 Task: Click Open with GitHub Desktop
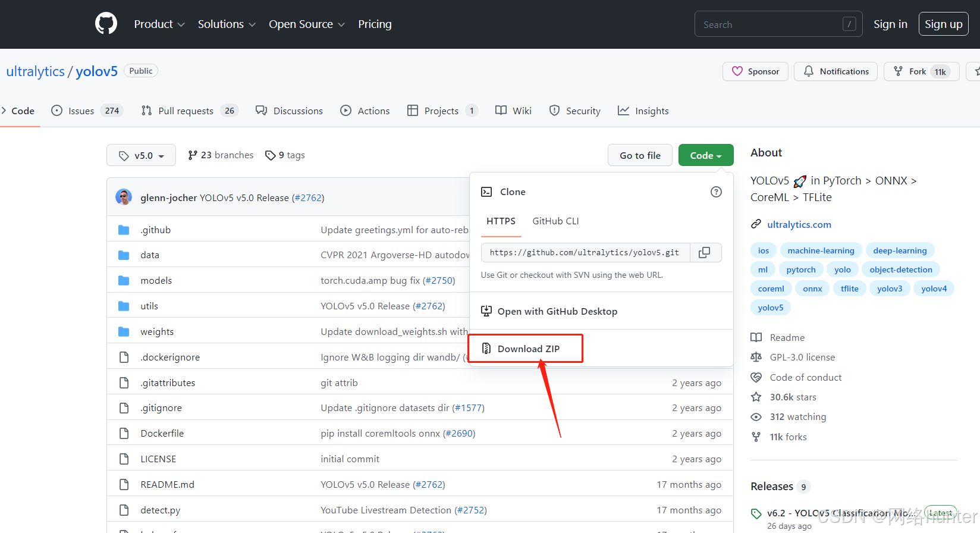(x=557, y=311)
